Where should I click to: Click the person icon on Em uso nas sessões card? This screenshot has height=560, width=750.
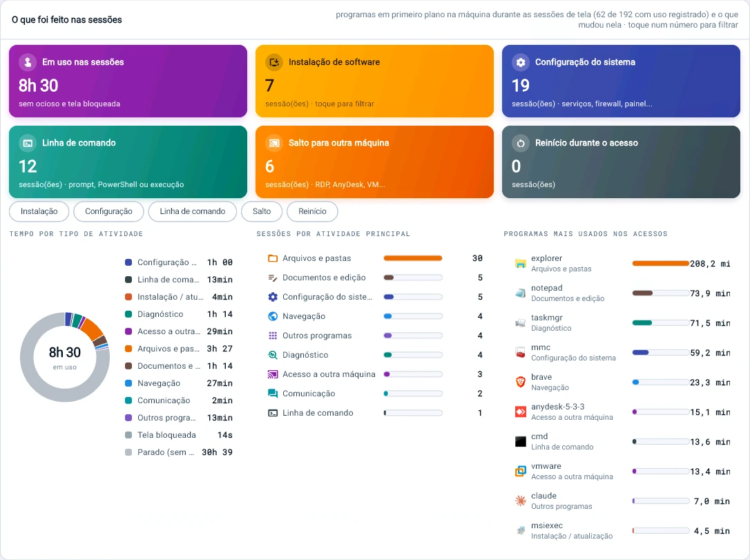(28, 62)
